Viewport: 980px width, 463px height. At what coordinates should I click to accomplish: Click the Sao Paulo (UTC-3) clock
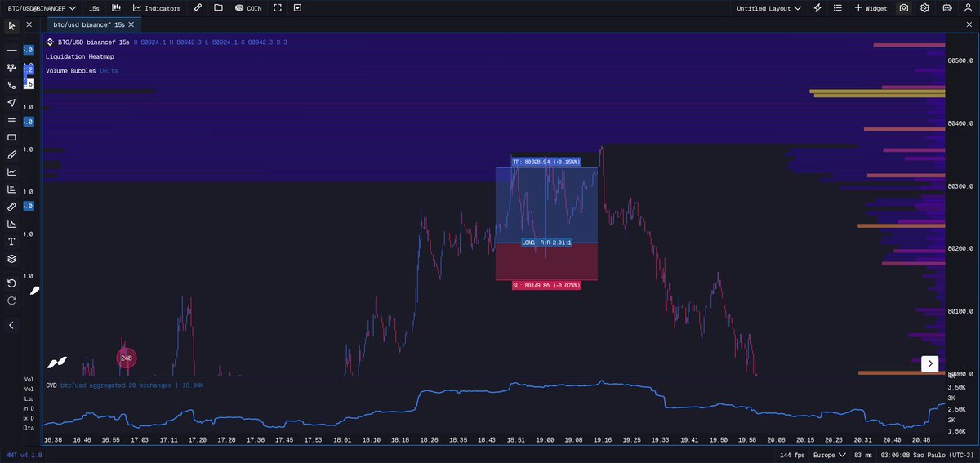[x=929, y=455]
